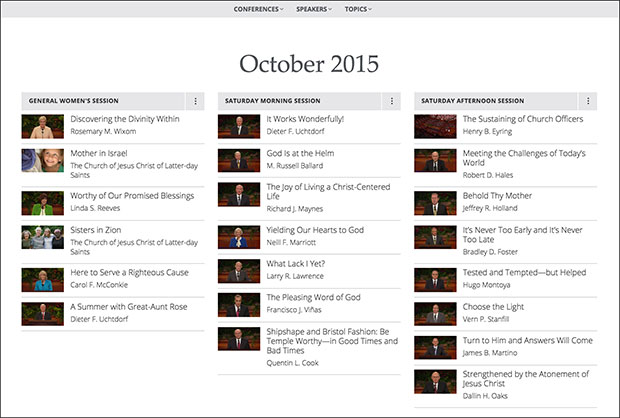Click thumbnail for Choose the Light
The height and width of the screenshot is (418, 620).
click(435, 314)
